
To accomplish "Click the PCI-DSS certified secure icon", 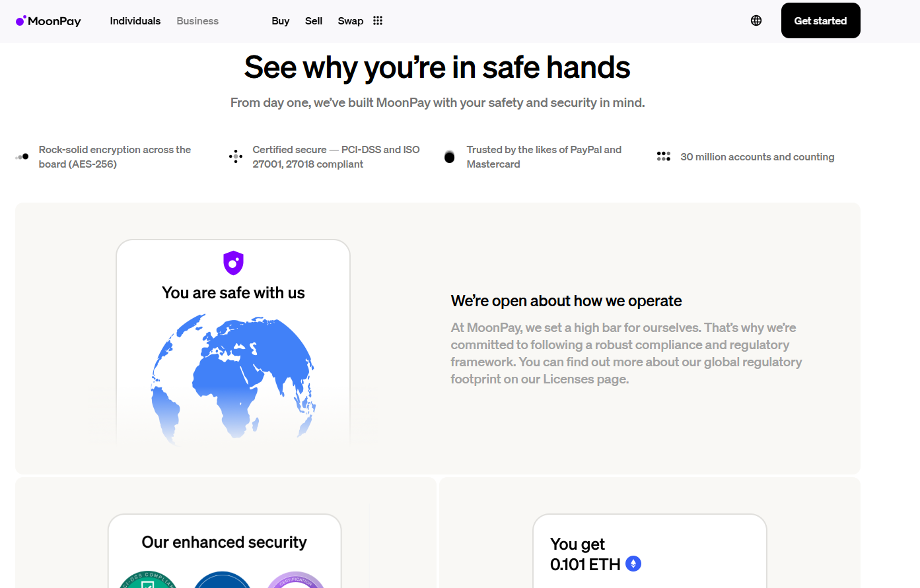I will tap(236, 156).
